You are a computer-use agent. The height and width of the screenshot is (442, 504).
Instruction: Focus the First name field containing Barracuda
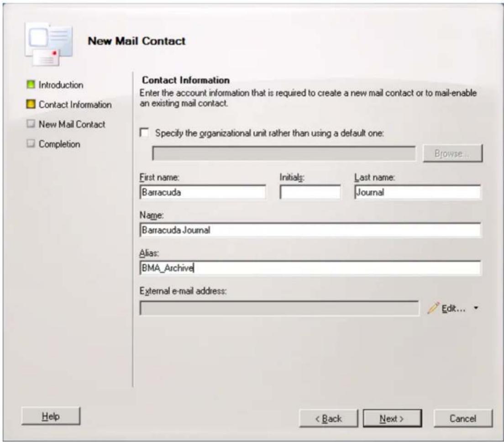pyautogui.click(x=203, y=192)
